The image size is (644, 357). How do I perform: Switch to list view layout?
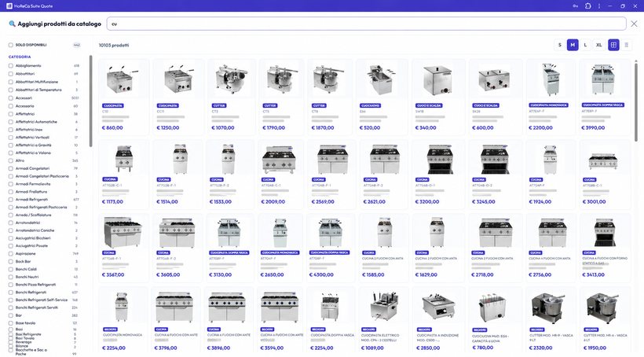pyautogui.click(x=627, y=45)
